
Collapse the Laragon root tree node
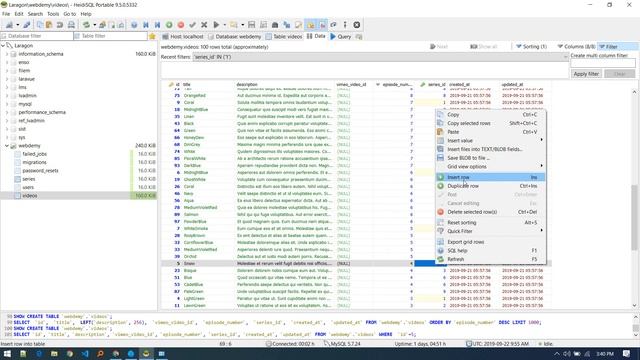[3, 46]
